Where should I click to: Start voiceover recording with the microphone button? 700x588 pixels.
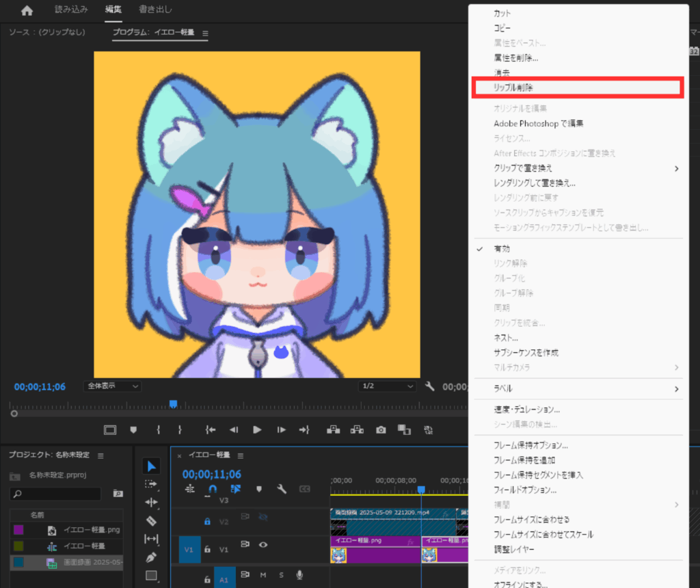tap(299, 575)
